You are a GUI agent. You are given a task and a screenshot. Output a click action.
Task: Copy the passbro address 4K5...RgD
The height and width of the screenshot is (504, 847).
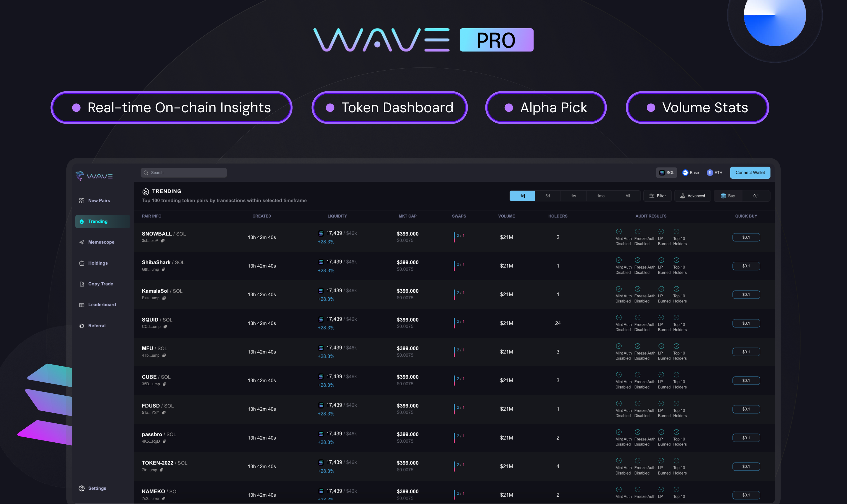(164, 441)
